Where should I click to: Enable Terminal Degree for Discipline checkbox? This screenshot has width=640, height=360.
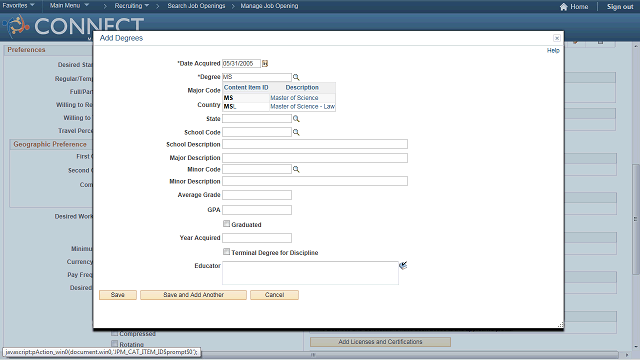(227, 252)
